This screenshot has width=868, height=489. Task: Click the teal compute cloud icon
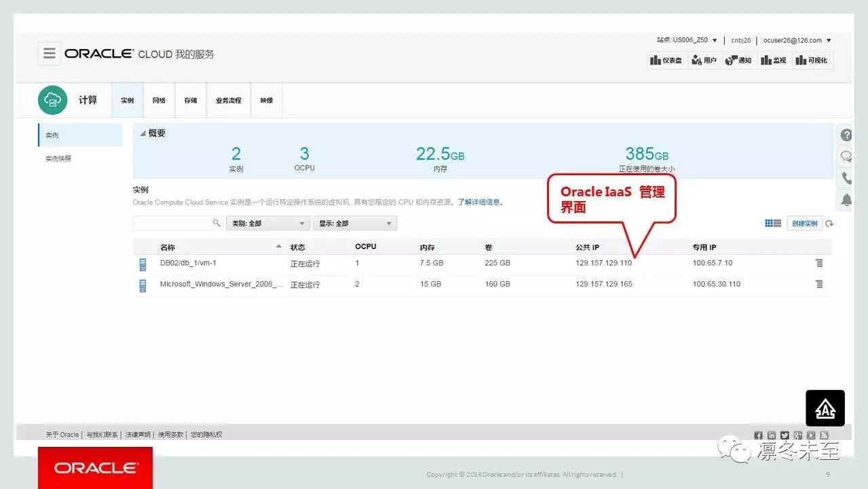[x=52, y=101]
